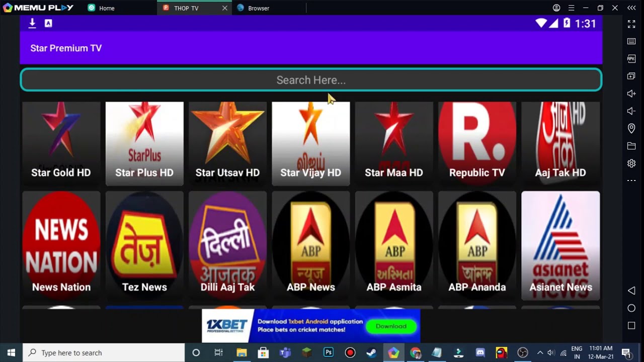644x362 pixels.
Task: Open ABP Asmita channel
Action: [x=394, y=245]
